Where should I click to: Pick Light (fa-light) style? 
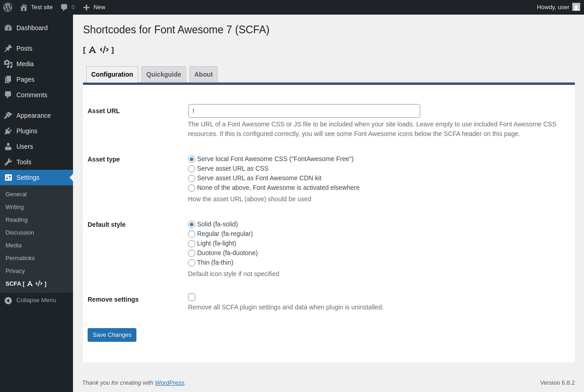click(192, 244)
